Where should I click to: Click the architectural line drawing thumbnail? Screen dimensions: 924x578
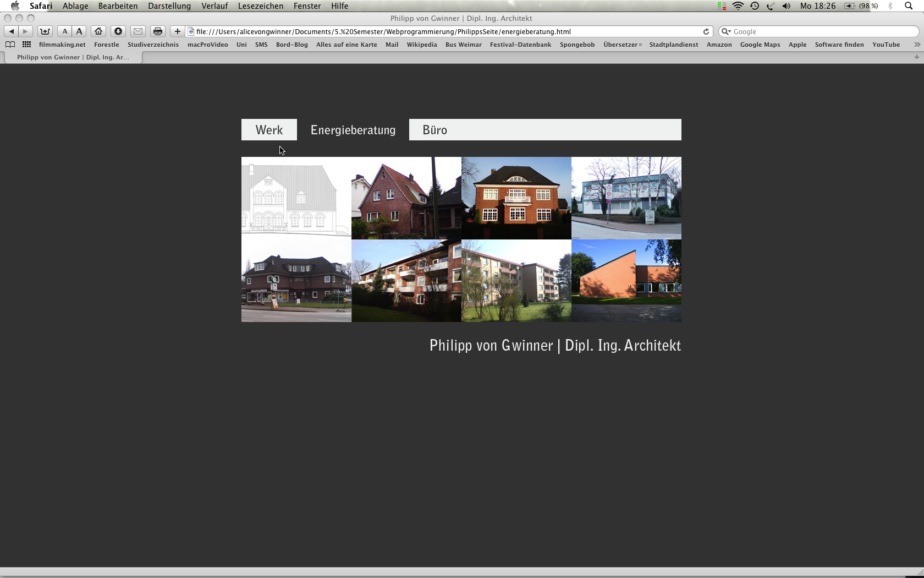pos(296,198)
